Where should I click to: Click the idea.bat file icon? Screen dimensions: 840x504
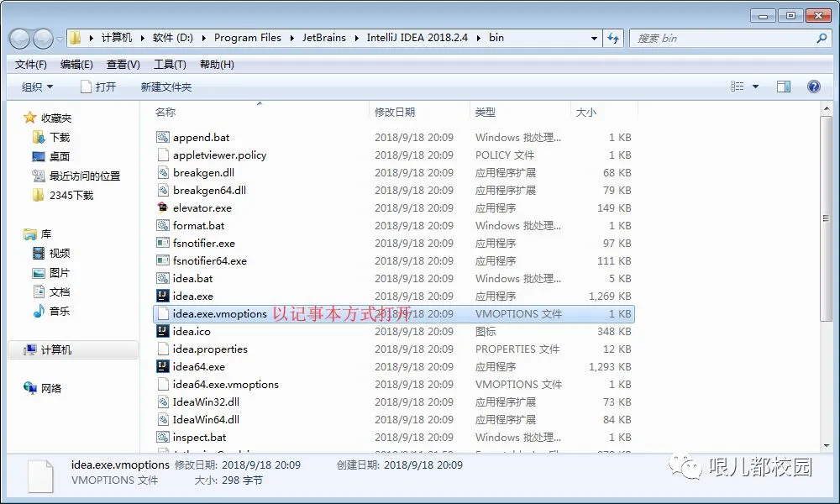tap(163, 279)
